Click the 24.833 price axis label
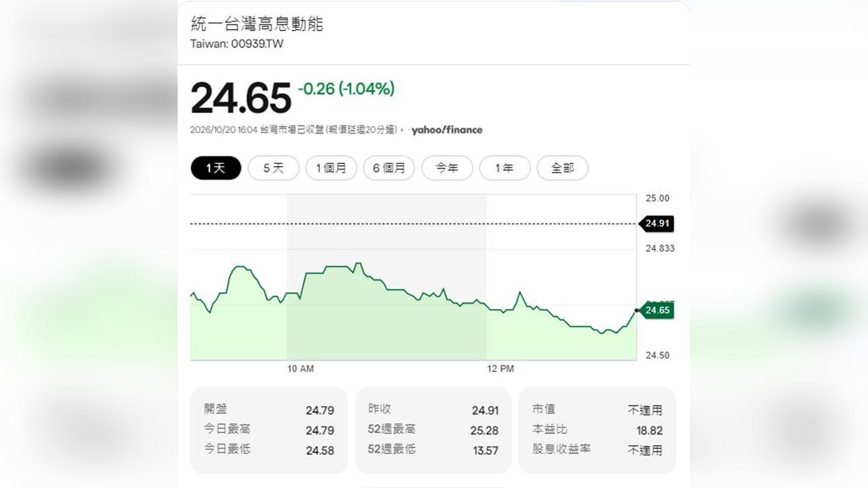Image resolution: width=868 pixels, height=488 pixels. (660, 248)
